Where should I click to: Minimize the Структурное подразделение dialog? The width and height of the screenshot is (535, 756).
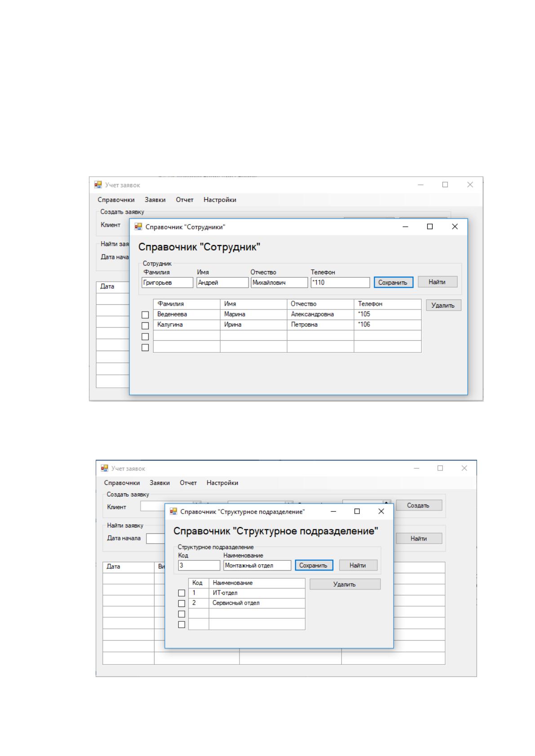click(x=333, y=511)
